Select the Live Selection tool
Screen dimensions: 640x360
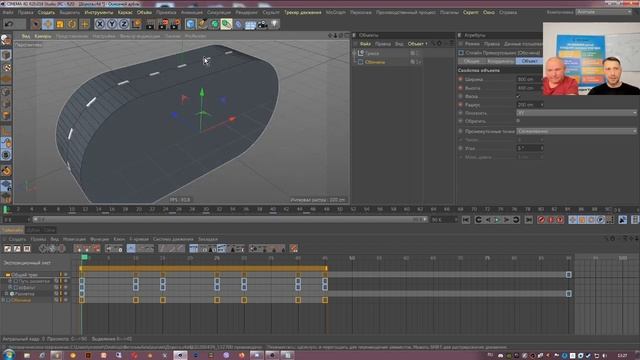[x=36, y=24]
